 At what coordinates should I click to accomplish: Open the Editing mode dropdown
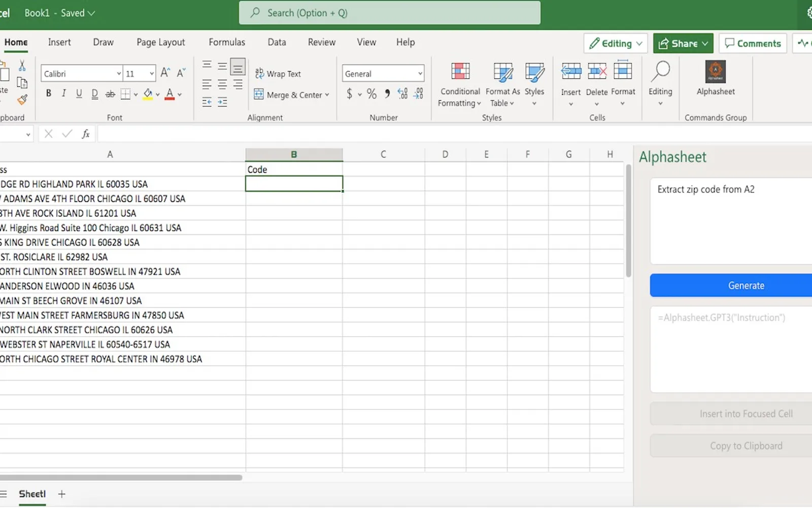coord(616,44)
